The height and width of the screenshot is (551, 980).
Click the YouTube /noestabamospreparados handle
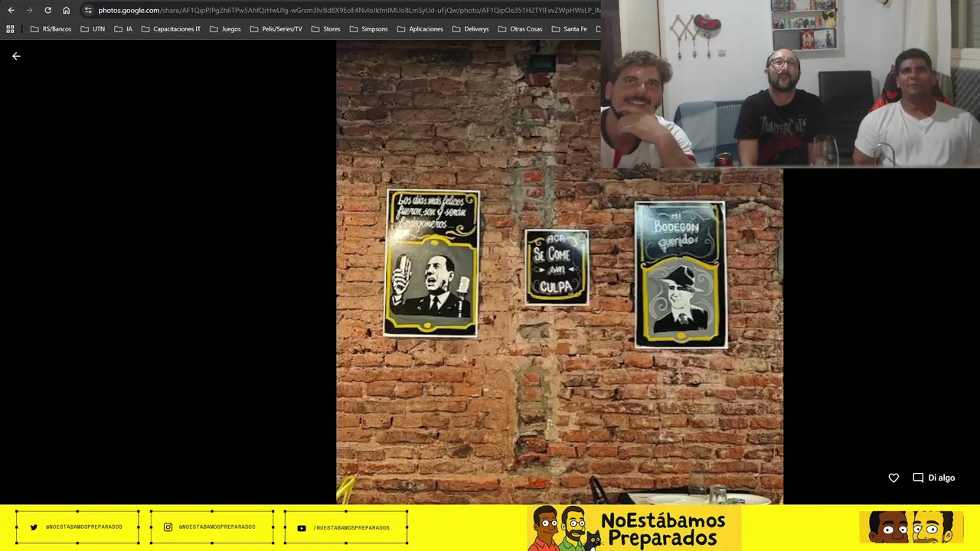coord(351,527)
